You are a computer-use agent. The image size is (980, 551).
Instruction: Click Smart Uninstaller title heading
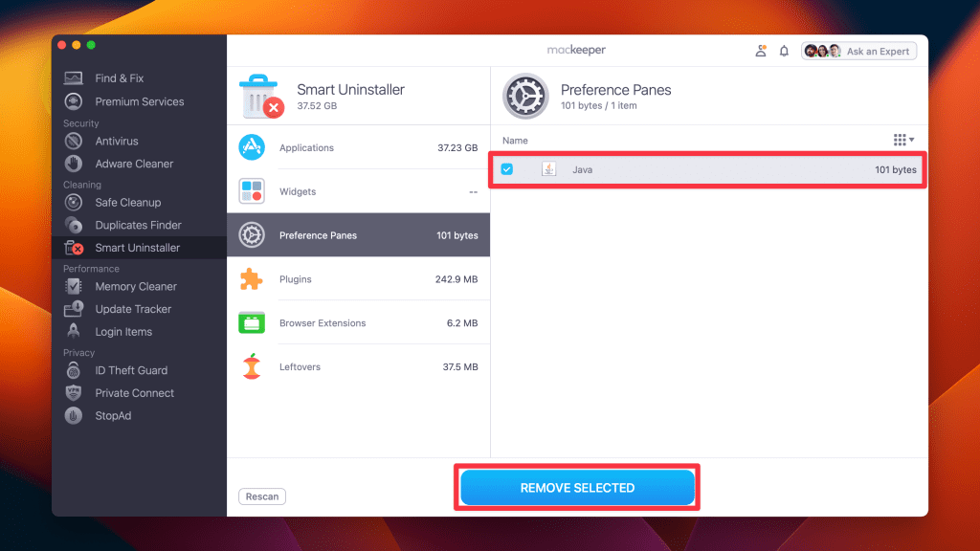tap(350, 89)
